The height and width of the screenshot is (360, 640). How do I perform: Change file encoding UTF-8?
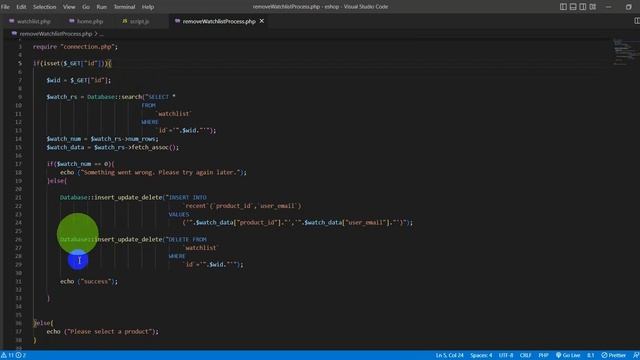click(506, 355)
